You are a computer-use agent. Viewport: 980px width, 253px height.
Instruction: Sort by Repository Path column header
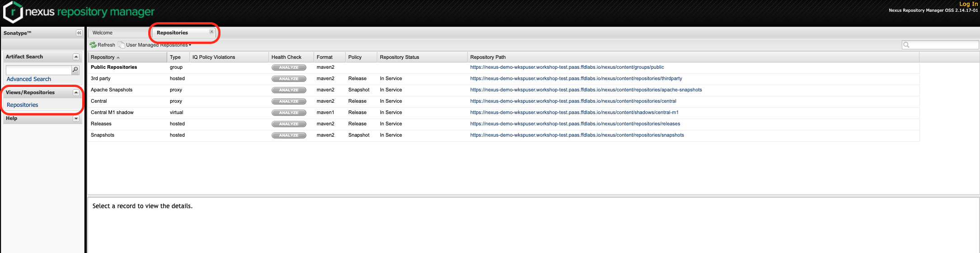693,57
